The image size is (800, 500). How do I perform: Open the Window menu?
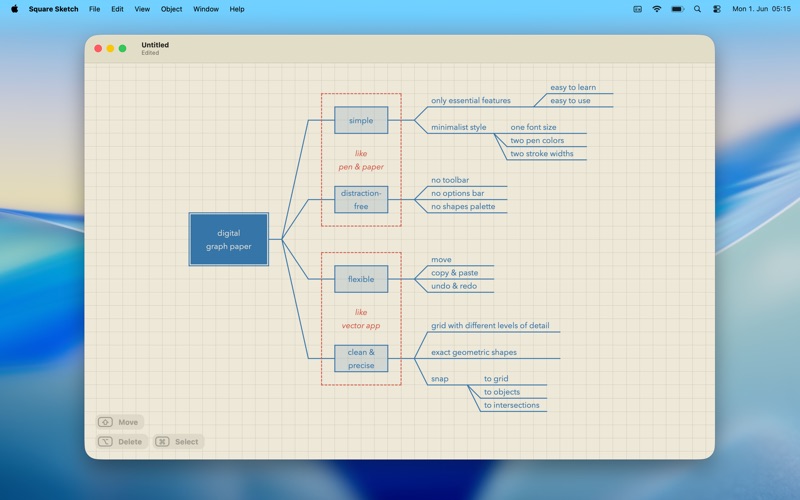(x=206, y=9)
